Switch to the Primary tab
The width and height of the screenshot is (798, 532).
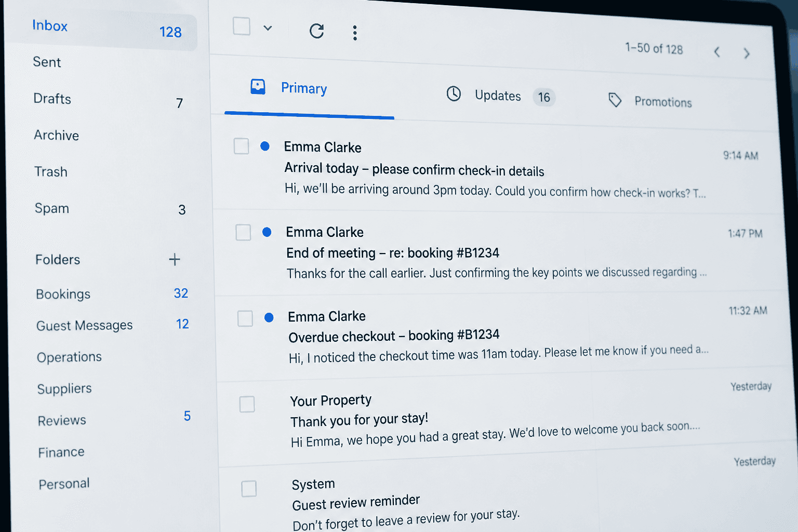(304, 88)
